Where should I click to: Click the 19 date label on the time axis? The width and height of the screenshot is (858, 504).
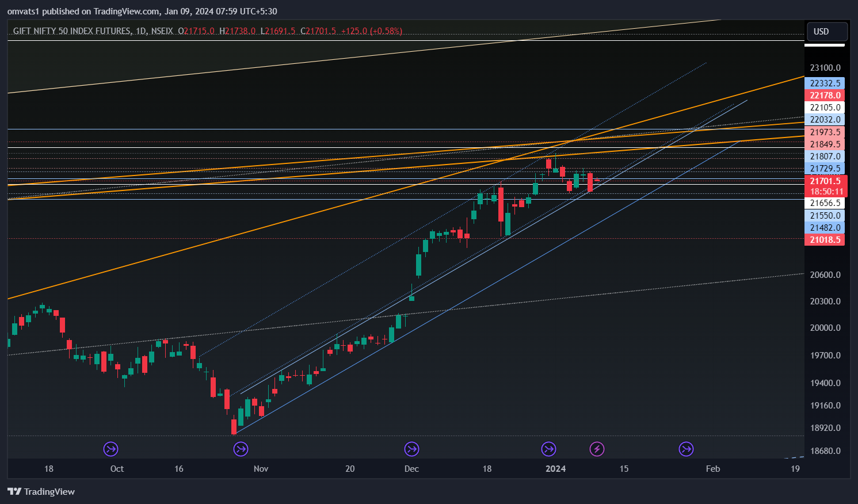[x=795, y=469]
